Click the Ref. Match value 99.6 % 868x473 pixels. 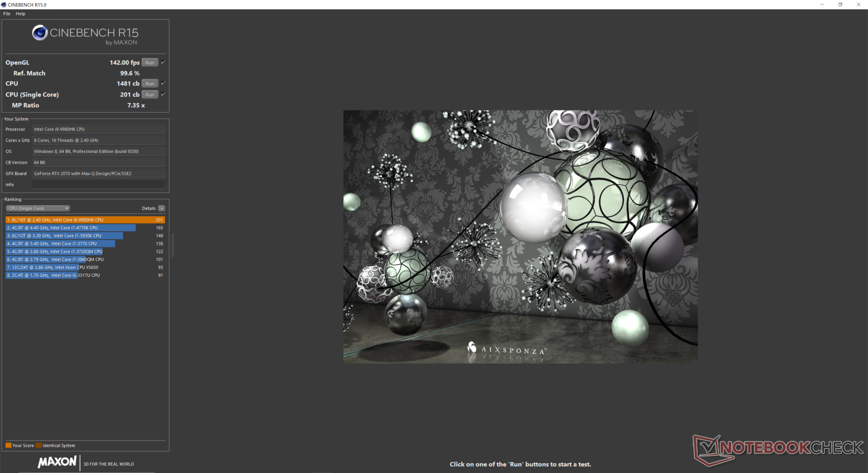coord(130,73)
